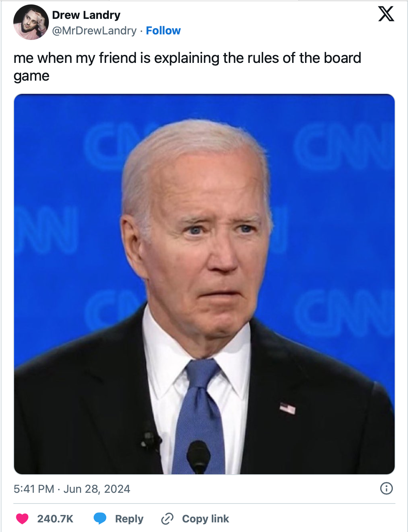Click the Reply label
Image resolution: width=408 pixels, height=532 pixels.
[x=129, y=519]
